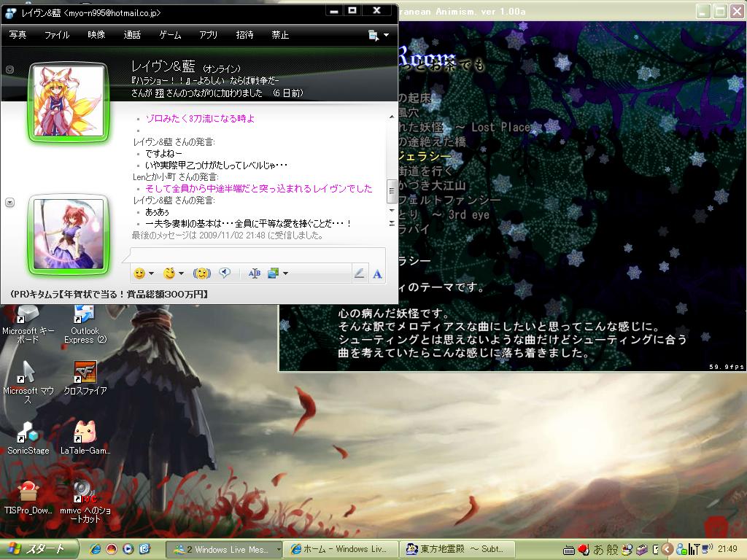Click the contact's fox girl display picture
Image resolution: width=747 pixels, height=560 pixels.
[69, 101]
